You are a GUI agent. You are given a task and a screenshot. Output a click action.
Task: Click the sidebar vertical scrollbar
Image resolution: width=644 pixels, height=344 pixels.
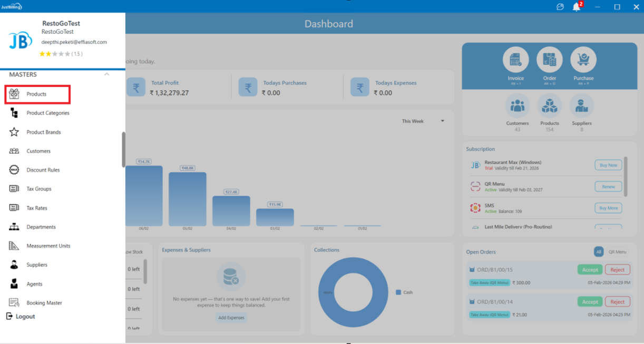coord(123,149)
